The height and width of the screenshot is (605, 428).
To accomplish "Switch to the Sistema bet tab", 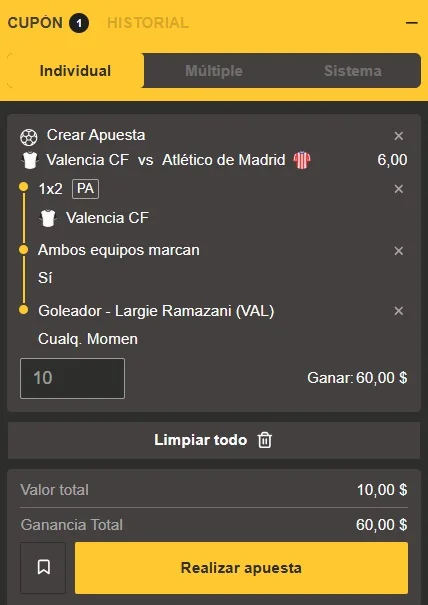I will coord(353,71).
